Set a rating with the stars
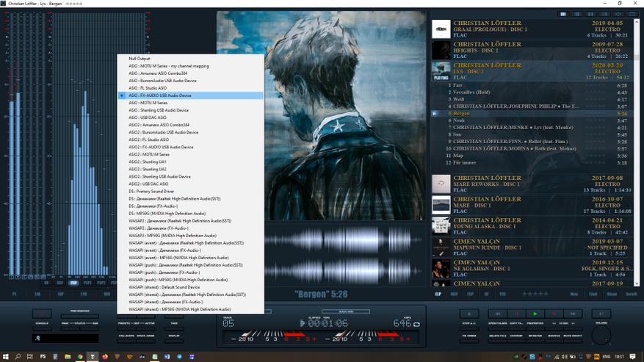This screenshot has width=644, height=362. click(x=535, y=294)
